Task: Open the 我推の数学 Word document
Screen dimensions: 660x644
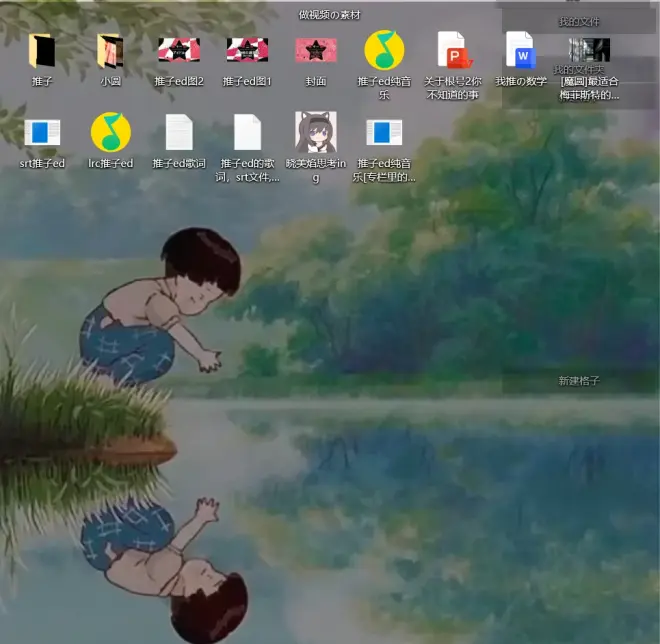Action: point(521,50)
